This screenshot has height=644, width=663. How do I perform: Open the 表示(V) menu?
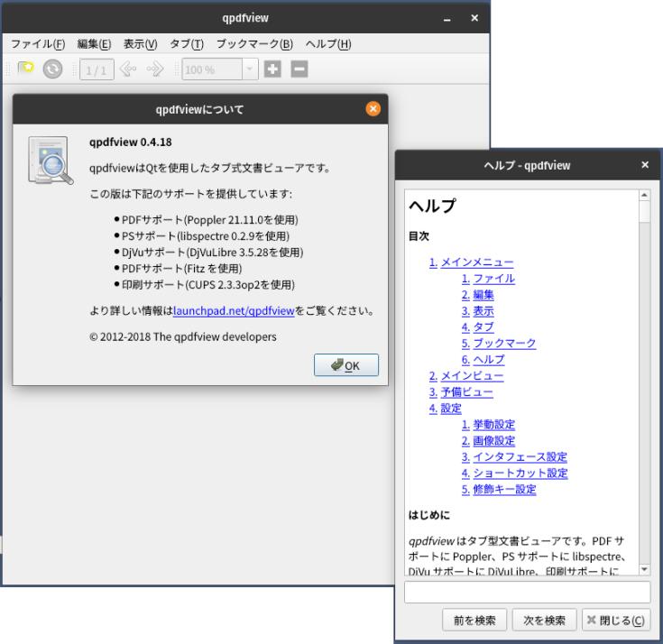point(141,44)
